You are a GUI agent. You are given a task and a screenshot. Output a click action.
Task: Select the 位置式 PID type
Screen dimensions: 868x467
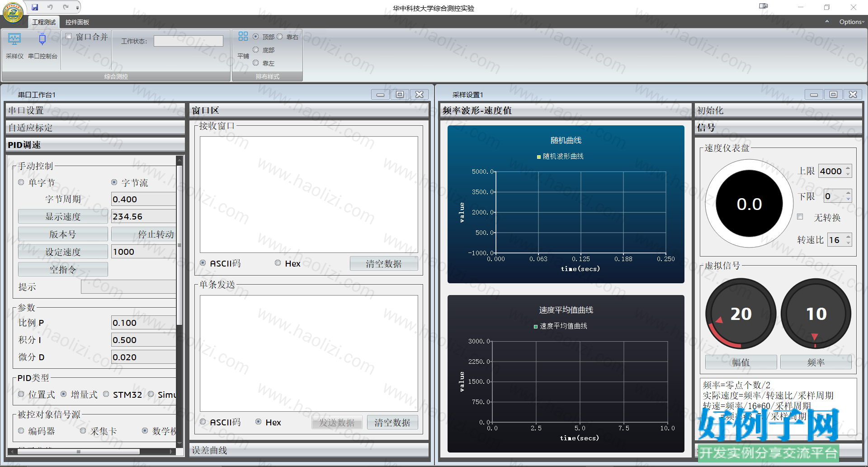tap(21, 394)
